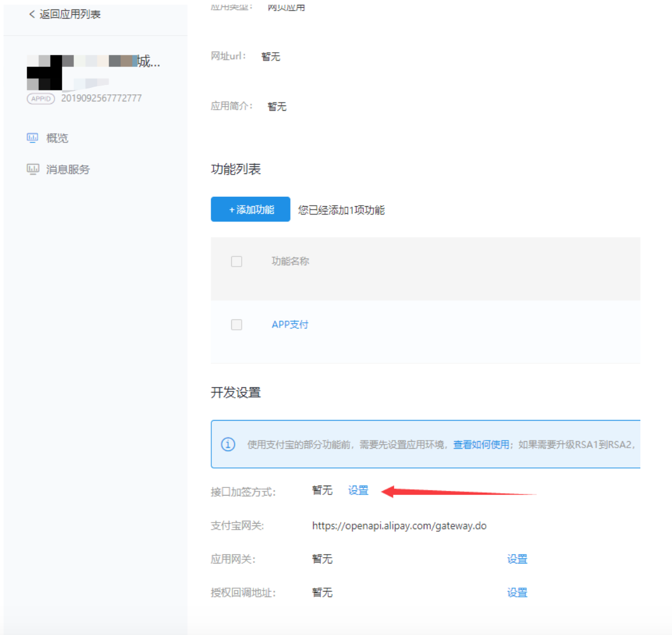Click the text 您已经添加1项功能
Screen dimensions: 672x635
(342, 210)
